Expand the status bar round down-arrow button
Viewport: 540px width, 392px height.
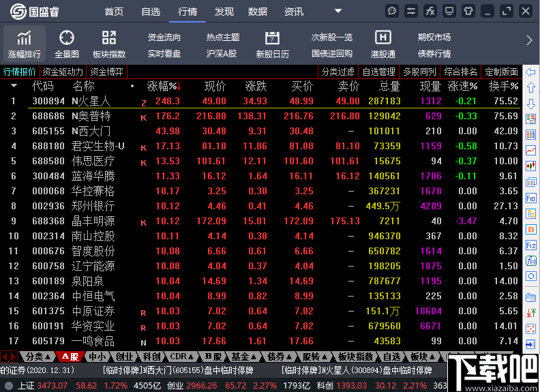[9, 386]
